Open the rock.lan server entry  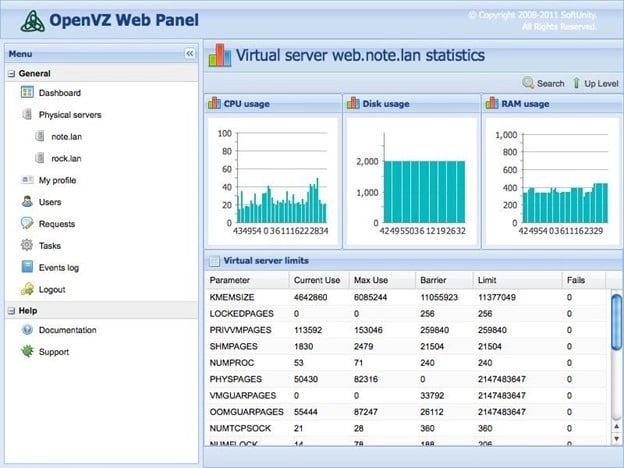(x=66, y=158)
